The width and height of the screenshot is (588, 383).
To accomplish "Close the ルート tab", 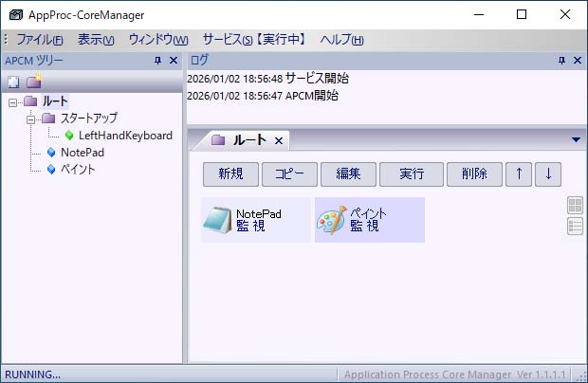I will (279, 140).
